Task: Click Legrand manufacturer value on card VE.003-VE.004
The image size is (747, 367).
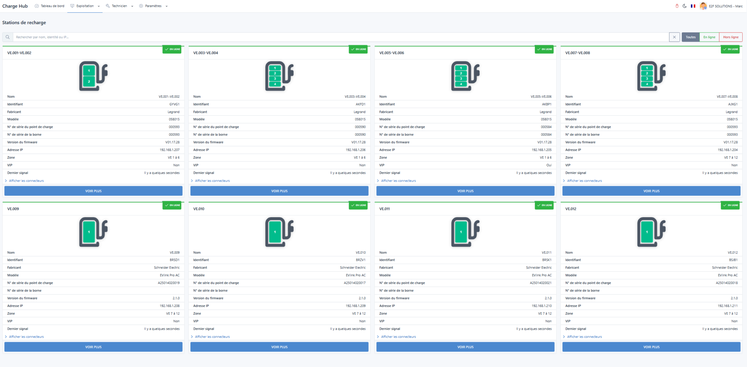Action: [x=361, y=112]
